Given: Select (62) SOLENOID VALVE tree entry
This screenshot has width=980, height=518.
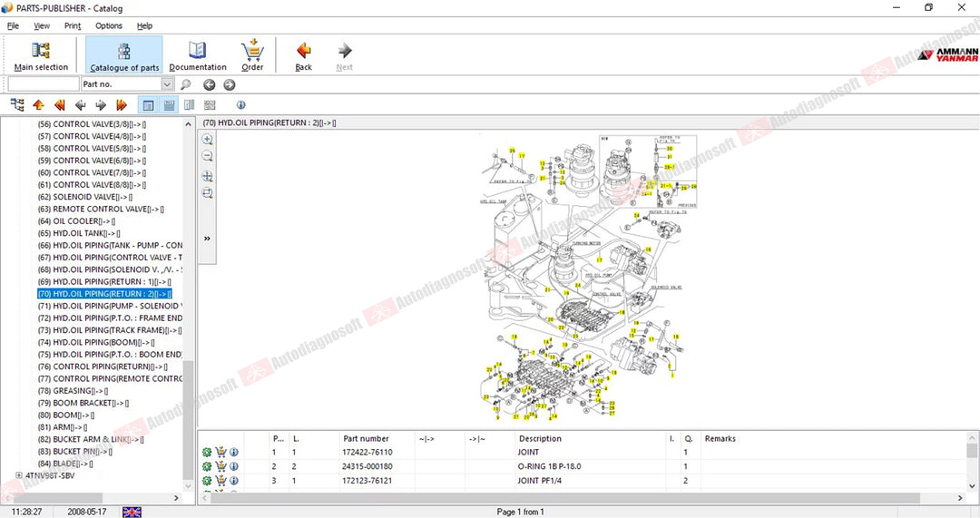Looking at the screenshot, I should pyautogui.click(x=85, y=197).
